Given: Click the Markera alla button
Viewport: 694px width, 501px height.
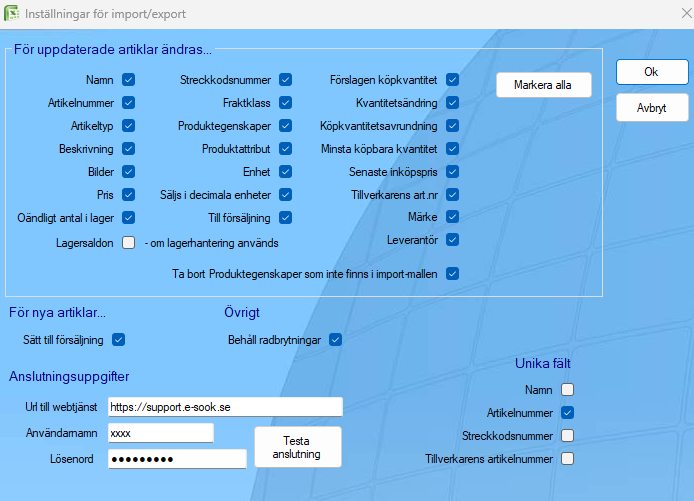Looking at the screenshot, I should (x=544, y=85).
